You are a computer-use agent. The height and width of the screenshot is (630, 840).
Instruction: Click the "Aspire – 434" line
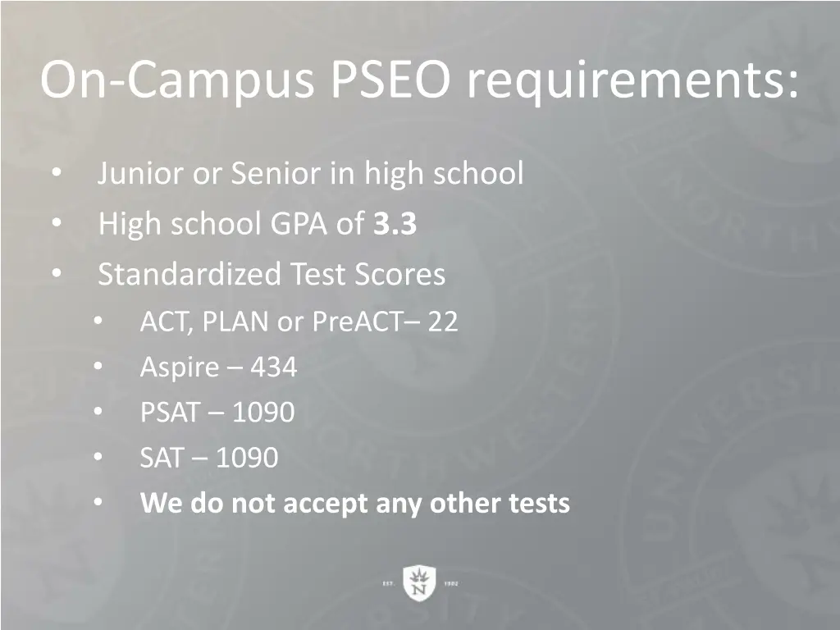[218, 367]
